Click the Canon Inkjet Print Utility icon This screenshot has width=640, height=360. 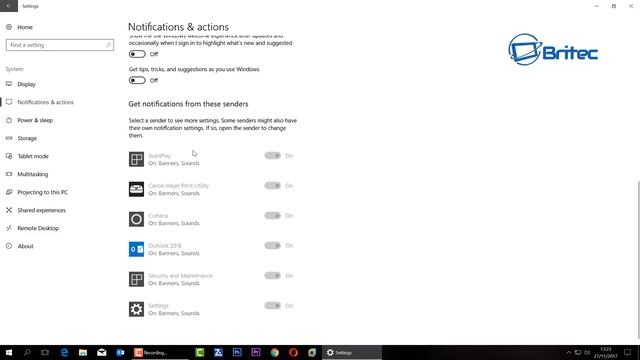click(x=136, y=189)
